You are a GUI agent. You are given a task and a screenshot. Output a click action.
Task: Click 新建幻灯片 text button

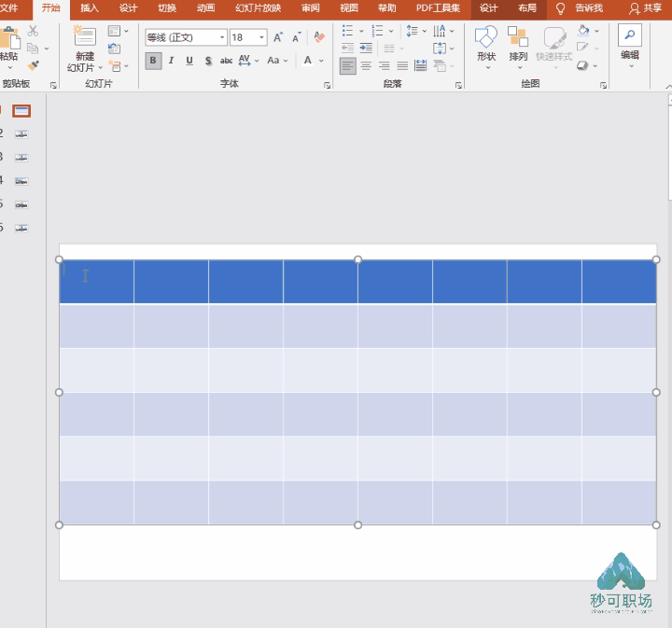85,63
